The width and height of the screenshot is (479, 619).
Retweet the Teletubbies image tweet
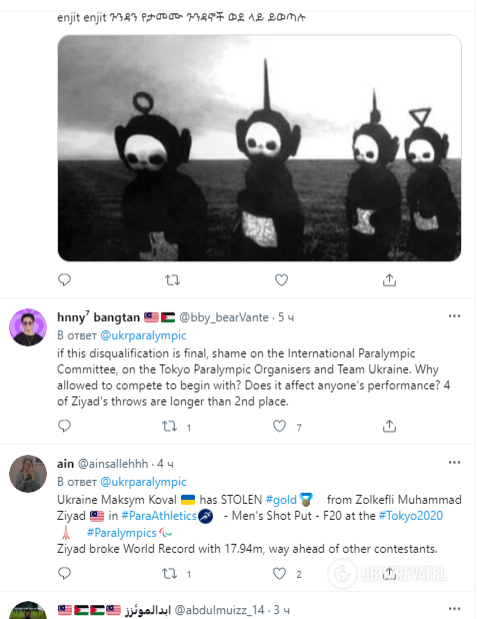point(172,280)
